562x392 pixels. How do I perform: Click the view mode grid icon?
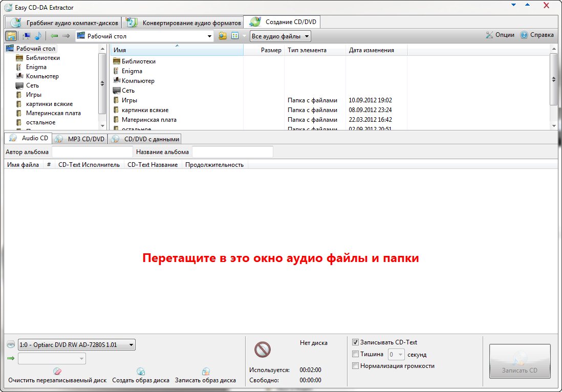pos(235,36)
